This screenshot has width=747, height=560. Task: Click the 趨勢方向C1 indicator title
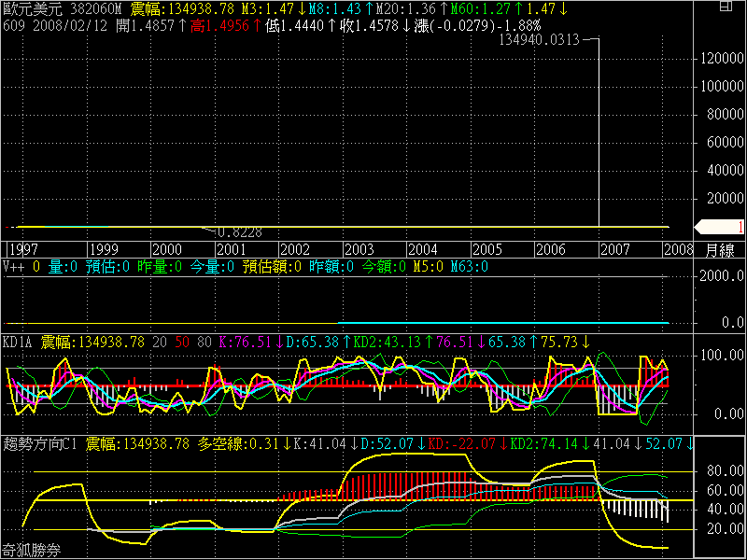43,442
